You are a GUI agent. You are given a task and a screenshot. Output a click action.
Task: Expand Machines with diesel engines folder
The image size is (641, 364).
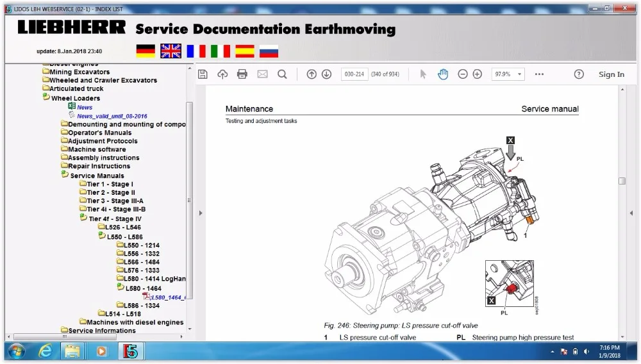(131, 322)
